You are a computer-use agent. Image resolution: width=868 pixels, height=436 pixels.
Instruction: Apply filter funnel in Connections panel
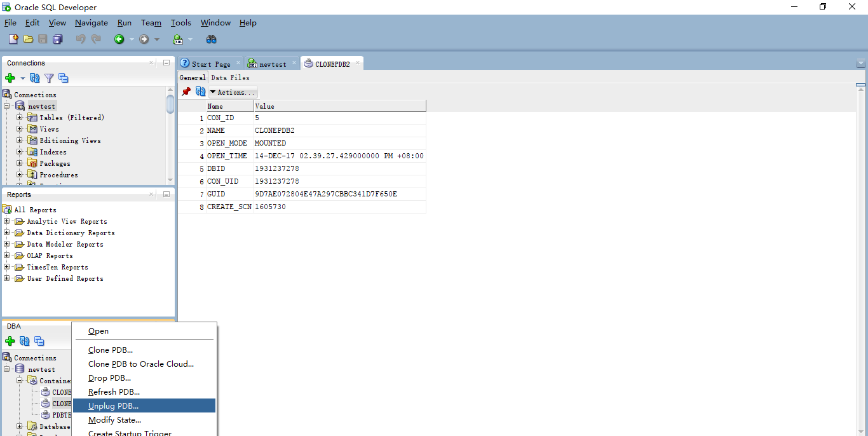click(x=49, y=78)
